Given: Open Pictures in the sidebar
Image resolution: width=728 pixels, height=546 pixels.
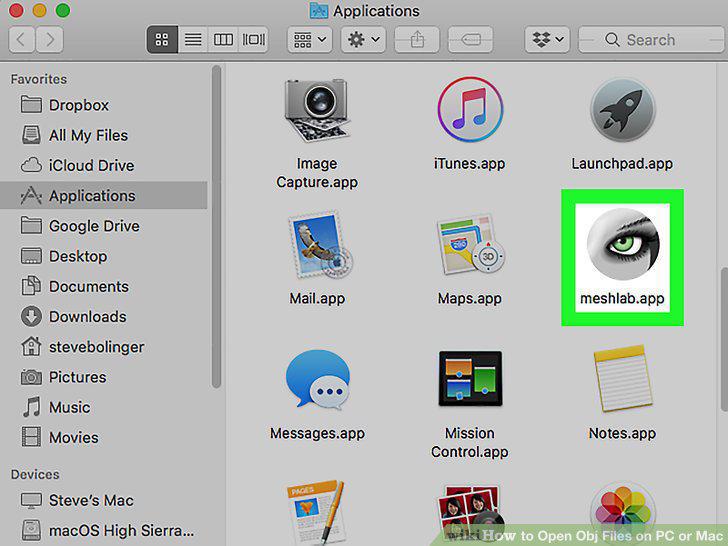Looking at the screenshot, I should [x=104, y=377].
